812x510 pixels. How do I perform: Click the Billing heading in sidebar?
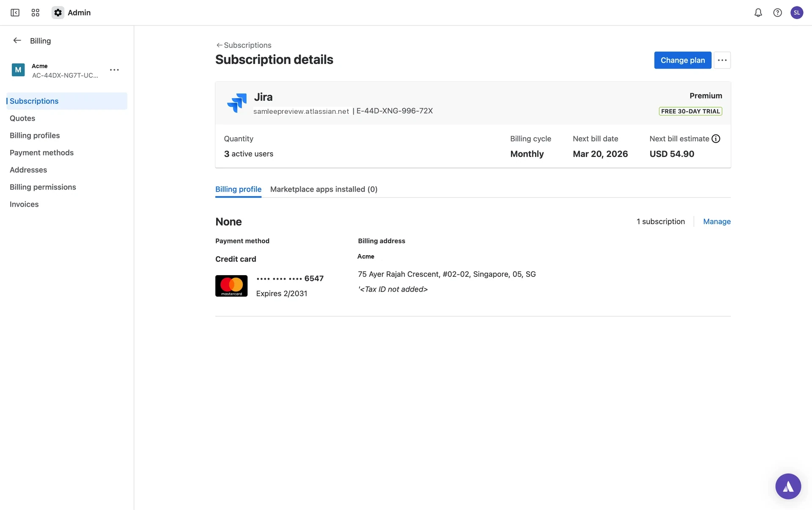pos(40,41)
